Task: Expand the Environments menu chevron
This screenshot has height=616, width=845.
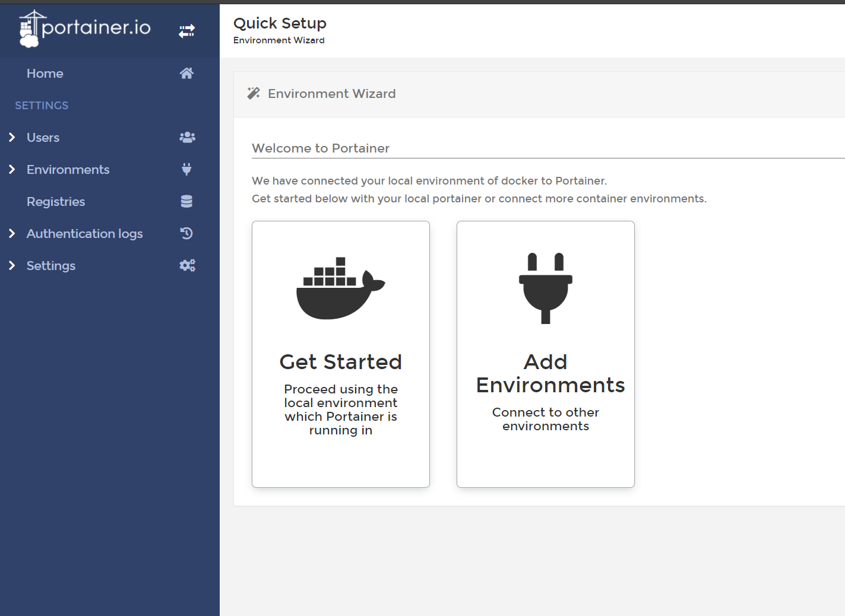Action: click(x=12, y=169)
